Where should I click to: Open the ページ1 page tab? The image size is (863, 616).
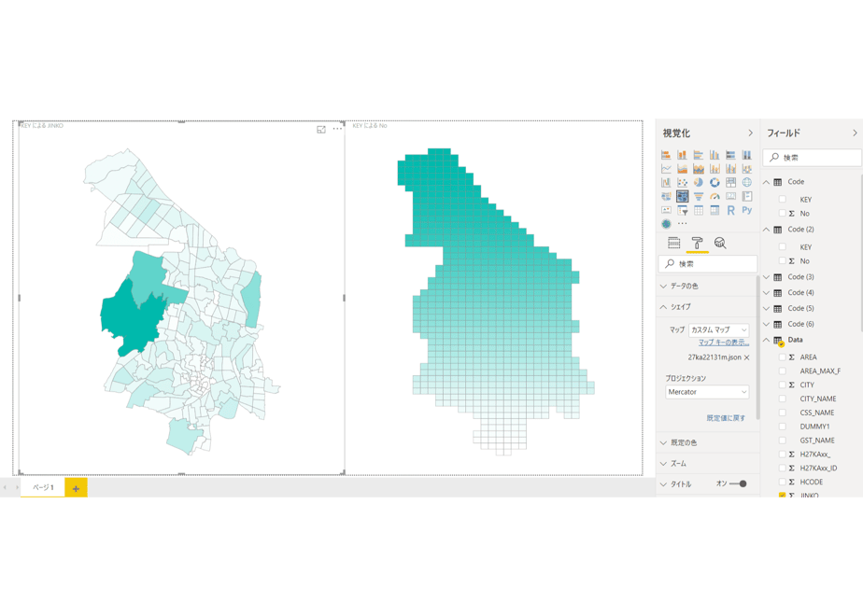[43, 488]
